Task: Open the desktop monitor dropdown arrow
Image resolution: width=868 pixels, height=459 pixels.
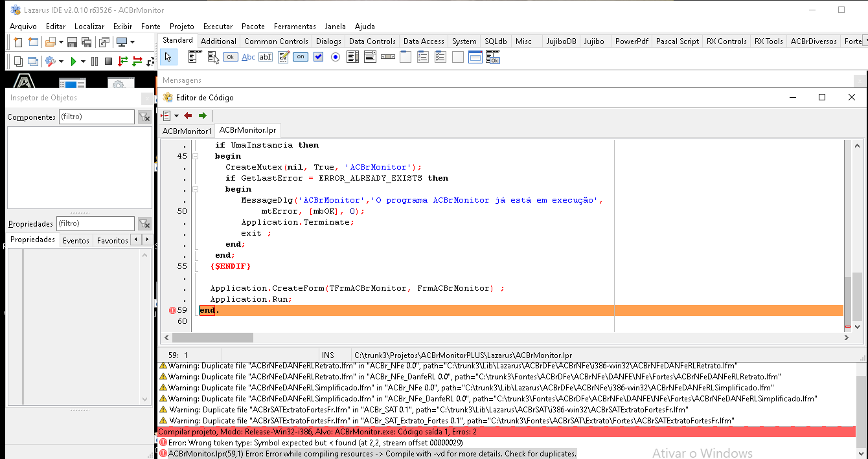Action: pyautogui.click(x=132, y=42)
